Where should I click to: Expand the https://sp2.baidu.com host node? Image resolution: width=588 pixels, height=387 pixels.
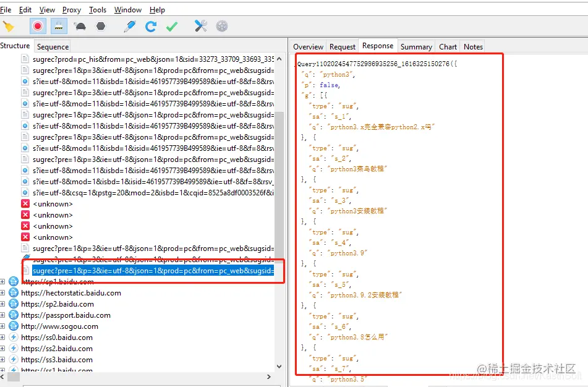[2, 304]
